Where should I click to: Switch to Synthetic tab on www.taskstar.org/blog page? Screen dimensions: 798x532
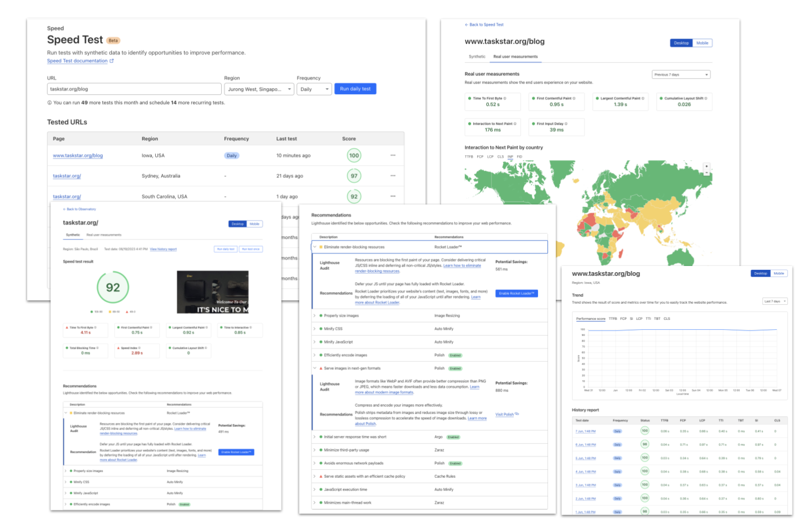coord(477,57)
